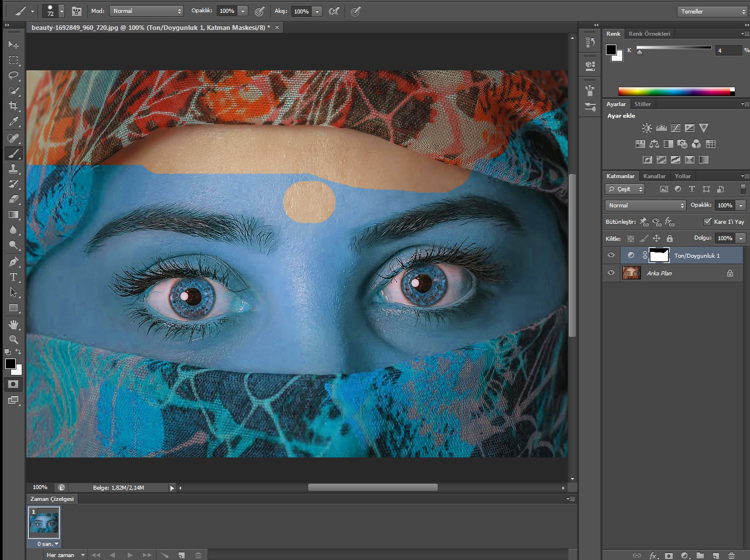The image size is (750, 560).
Task: Click the Delete layer trash icon
Action: coord(731,555)
